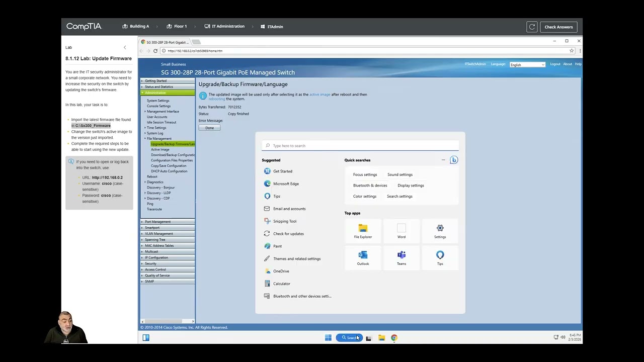Image resolution: width=644 pixels, height=362 pixels.
Task: Open File Explorer from the taskbar
Action: (x=381, y=338)
